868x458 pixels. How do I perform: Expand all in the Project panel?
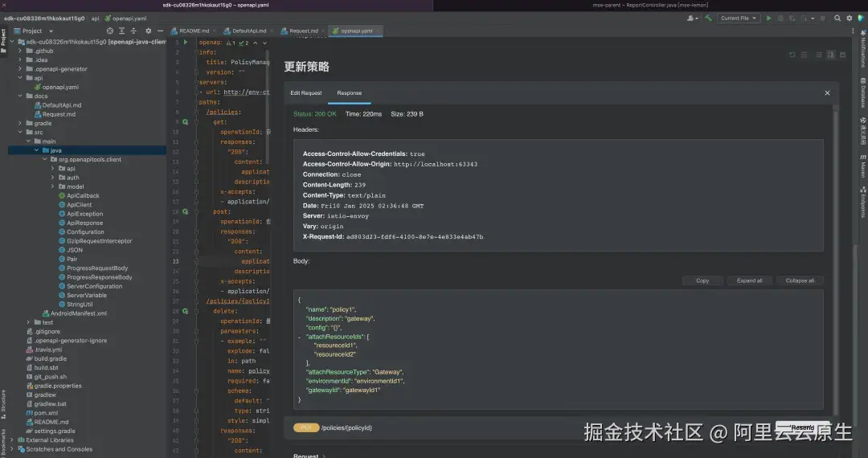(x=122, y=31)
